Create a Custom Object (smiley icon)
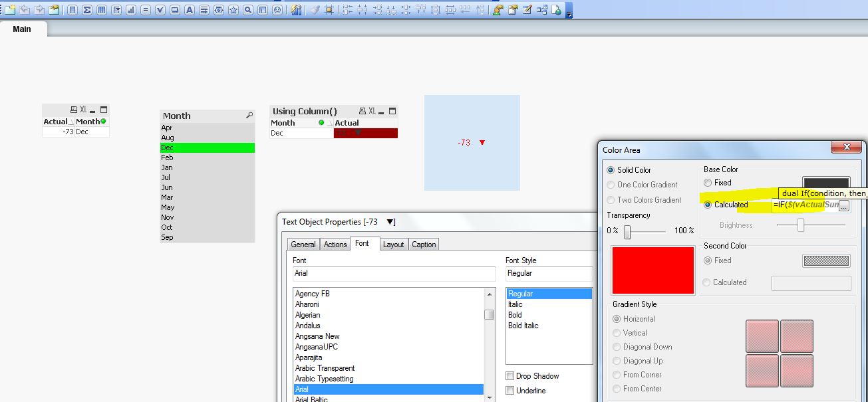Screen dimensions: 868x402 [277, 10]
